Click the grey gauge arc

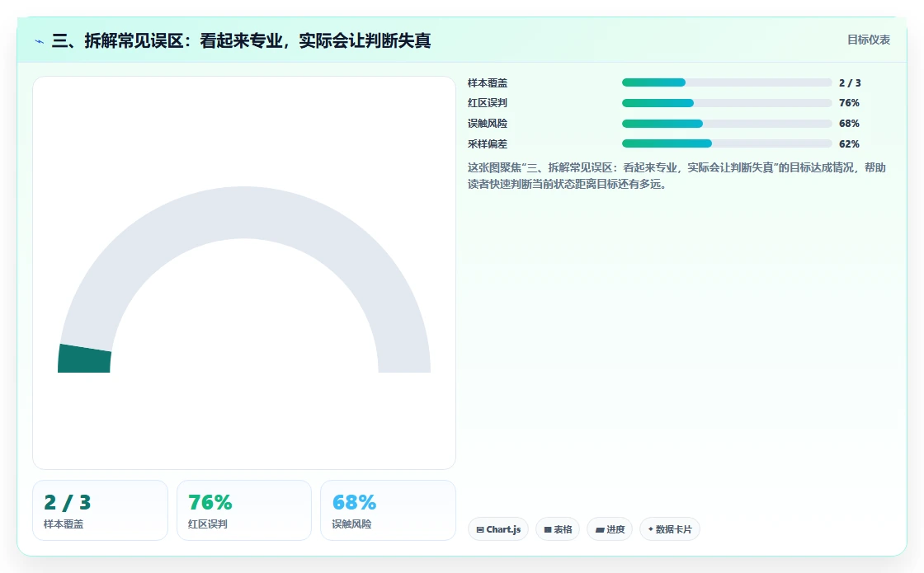[244, 212]
